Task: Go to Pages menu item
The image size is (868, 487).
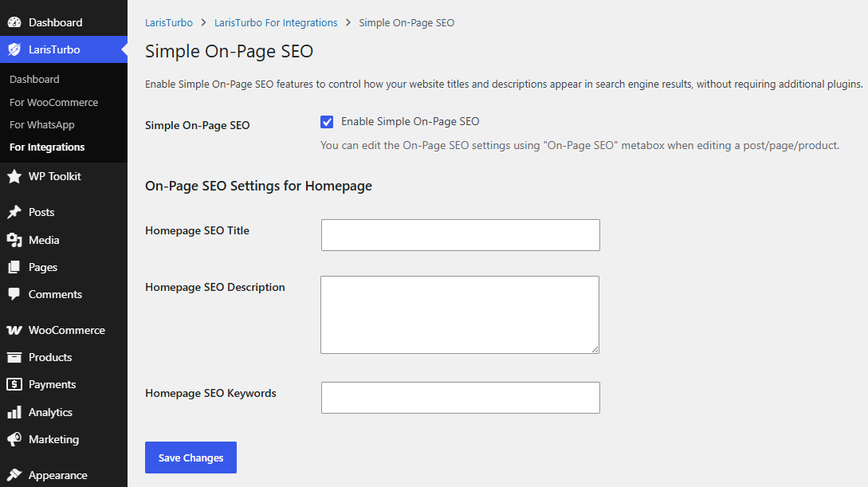Action: click(64, 267)
